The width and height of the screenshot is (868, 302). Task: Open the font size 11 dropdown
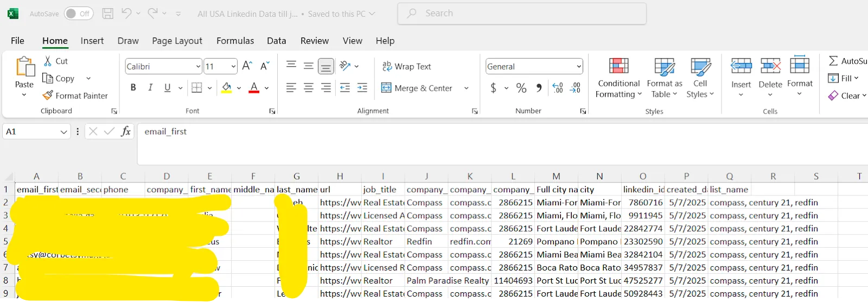click(x=233, y=66)
